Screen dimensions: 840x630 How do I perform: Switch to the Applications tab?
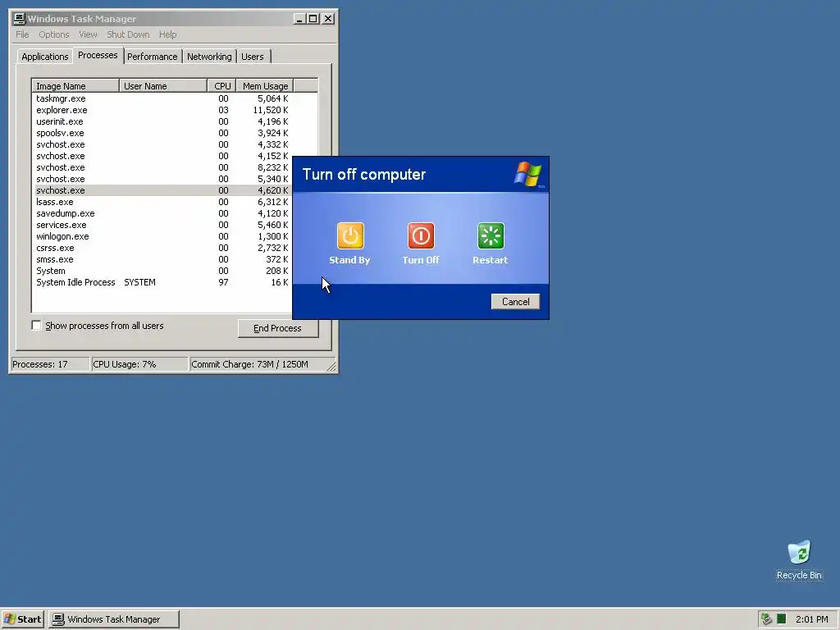click(x=44, y=57)
